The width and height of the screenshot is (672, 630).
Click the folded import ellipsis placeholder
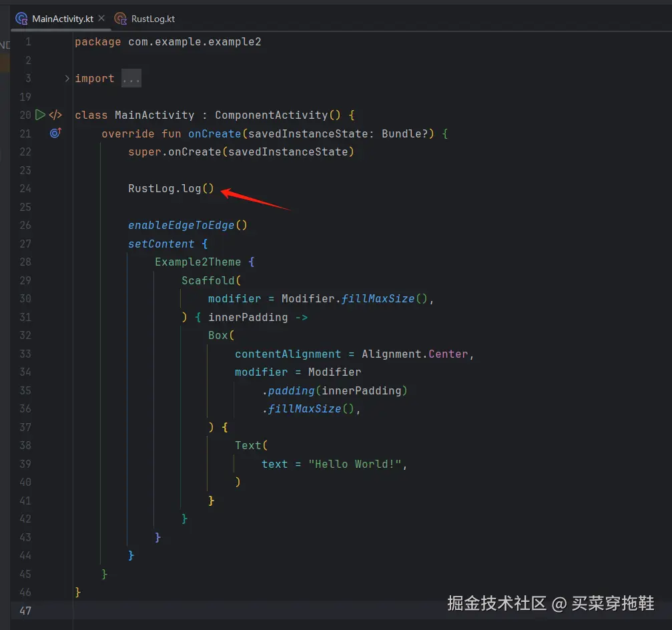(131, 79)
